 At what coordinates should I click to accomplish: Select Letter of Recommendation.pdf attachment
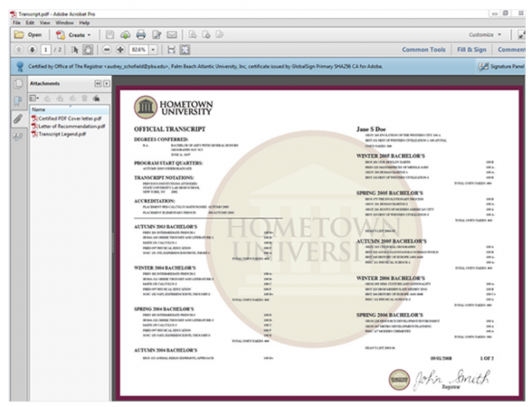[68, 127]
